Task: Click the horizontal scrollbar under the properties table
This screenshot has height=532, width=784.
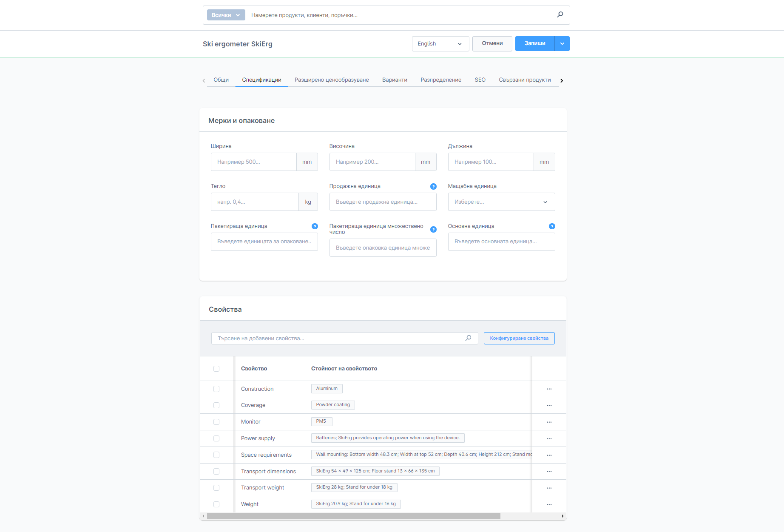Action: tap(353, 516)
